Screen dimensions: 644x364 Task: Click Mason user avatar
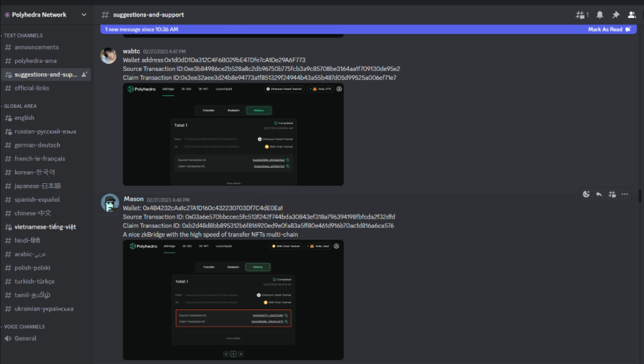tap(110, 203)
